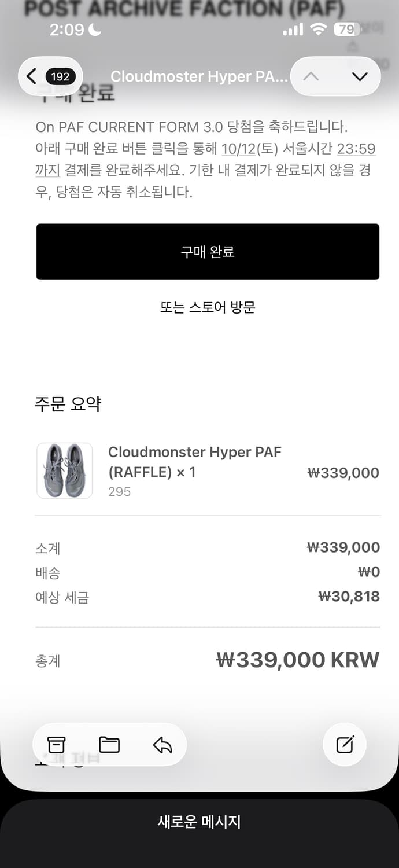Tap the underlined 23:59 time link
This screenshot has width=399, height=868.
356,149
